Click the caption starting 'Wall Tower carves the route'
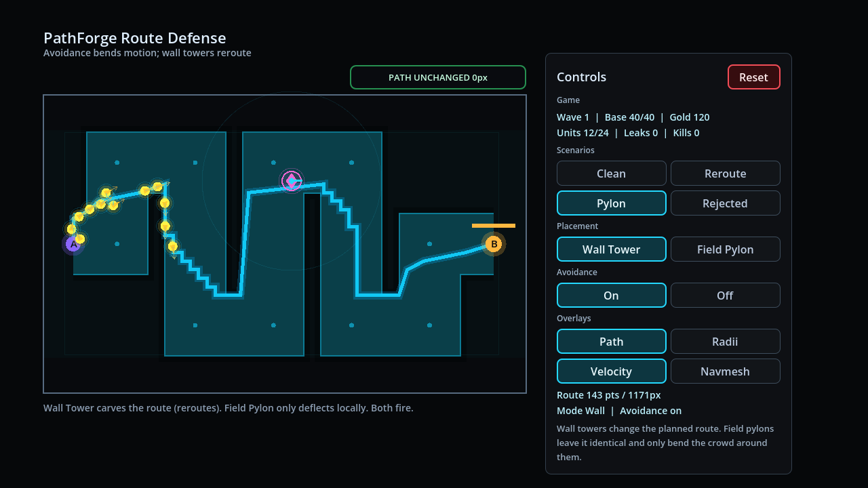 coord(229,408)
